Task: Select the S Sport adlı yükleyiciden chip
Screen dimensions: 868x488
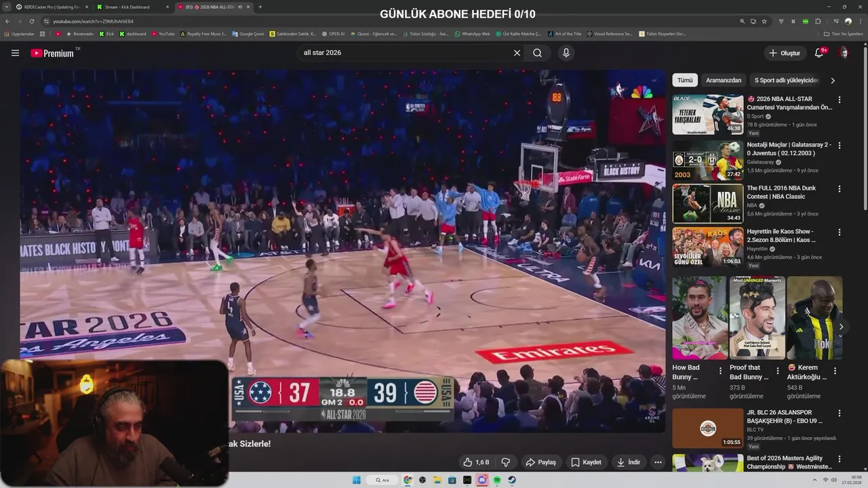Action: (x=787, y=80)
